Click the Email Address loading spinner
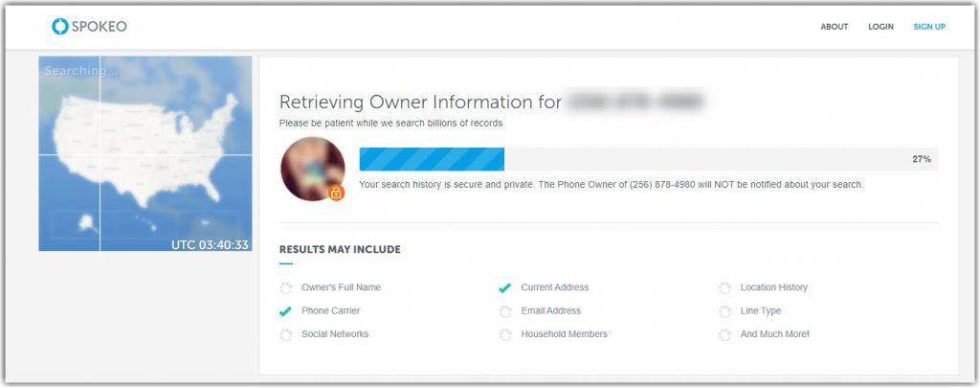980x388 pixels. (x=505, y=311)
